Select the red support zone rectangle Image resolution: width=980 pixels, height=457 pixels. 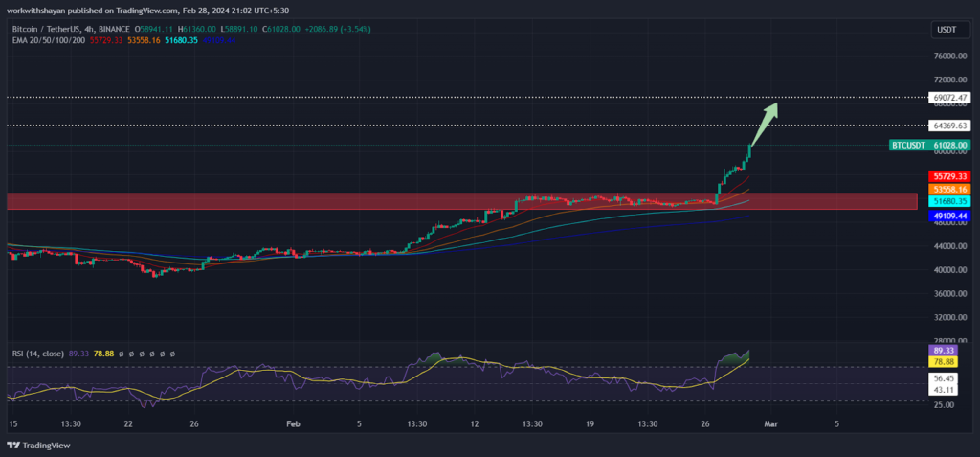click(x=459, y=201)
